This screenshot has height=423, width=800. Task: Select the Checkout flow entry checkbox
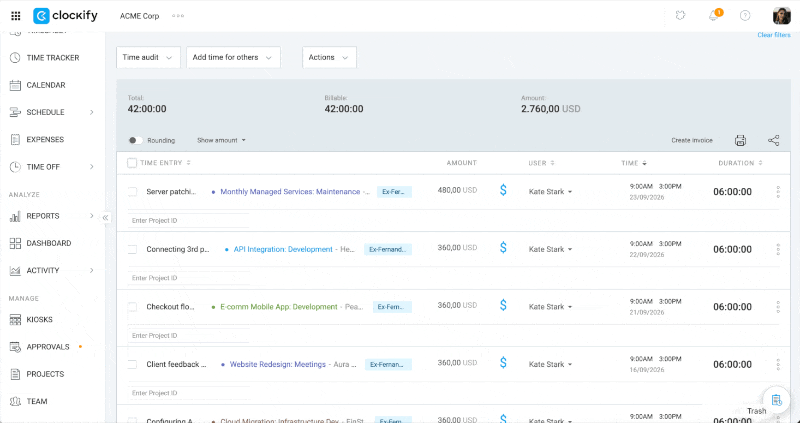tap(132, 307)
